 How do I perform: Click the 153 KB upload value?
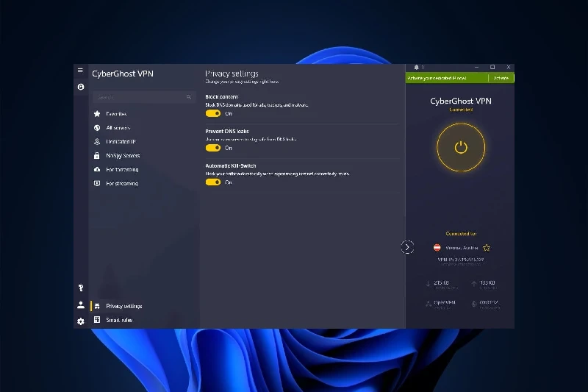point(487,282)
